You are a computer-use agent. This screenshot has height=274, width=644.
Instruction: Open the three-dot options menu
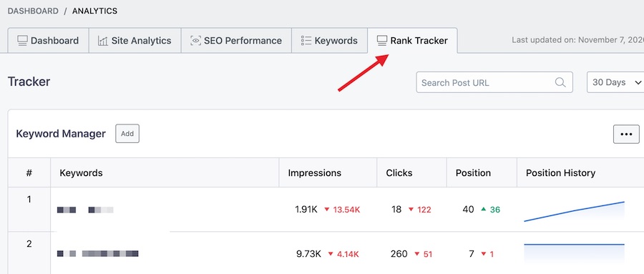pyautogui.click(x=626, y=134)
